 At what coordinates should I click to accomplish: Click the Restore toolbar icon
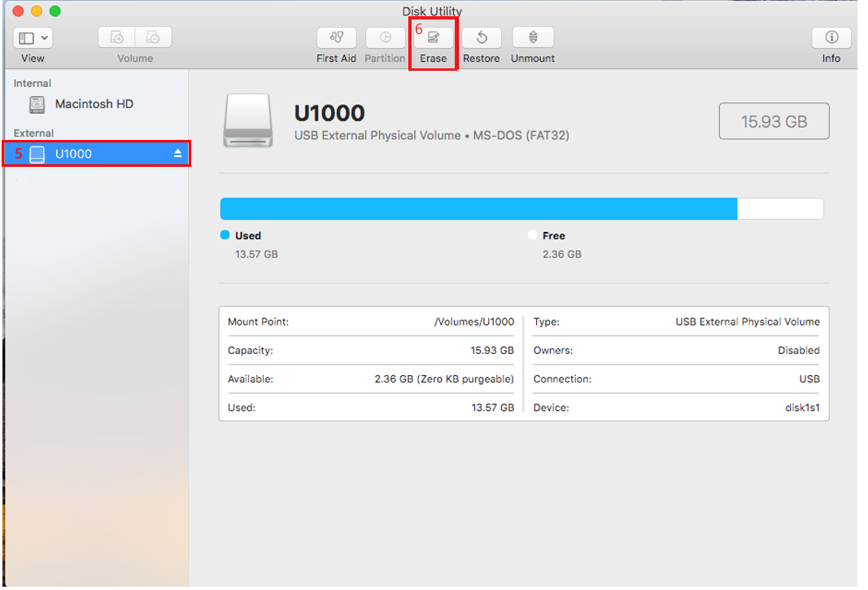click(481, 37)
